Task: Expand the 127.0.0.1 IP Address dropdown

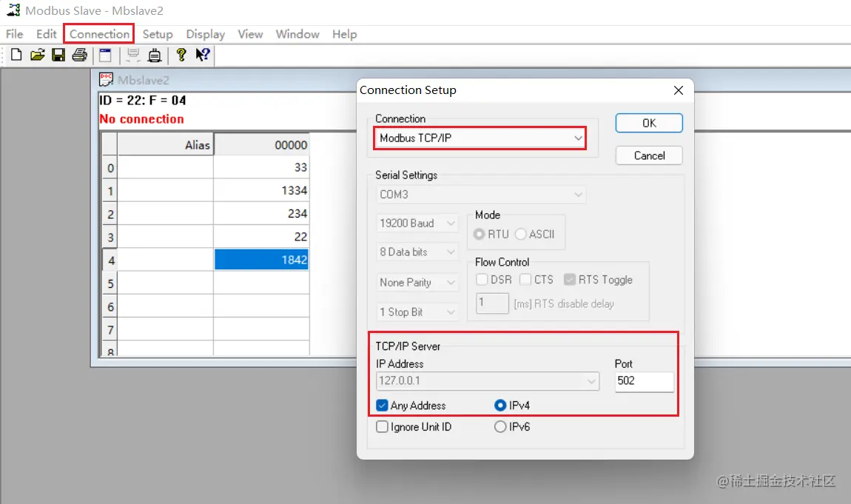Action: tap(488, 381)
